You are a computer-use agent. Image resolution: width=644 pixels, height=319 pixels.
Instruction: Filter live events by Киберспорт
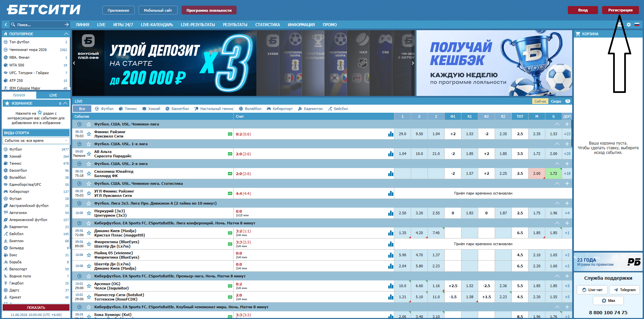[280, 109]
